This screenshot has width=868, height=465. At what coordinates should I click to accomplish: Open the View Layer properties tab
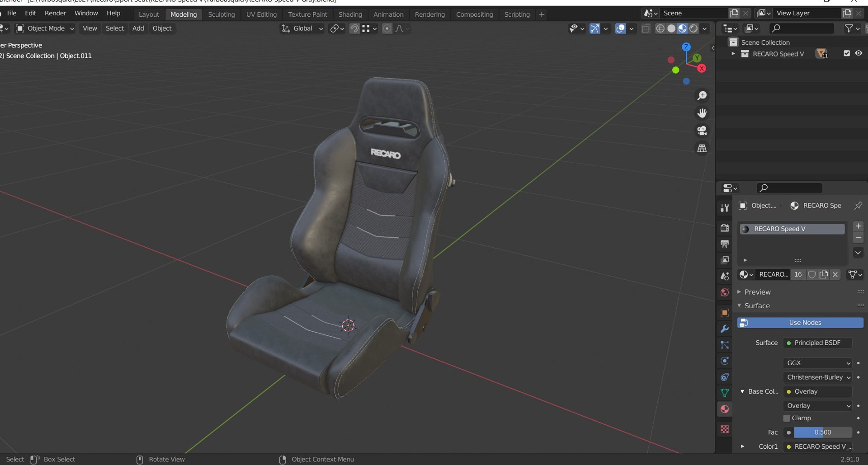pos(725,260)
